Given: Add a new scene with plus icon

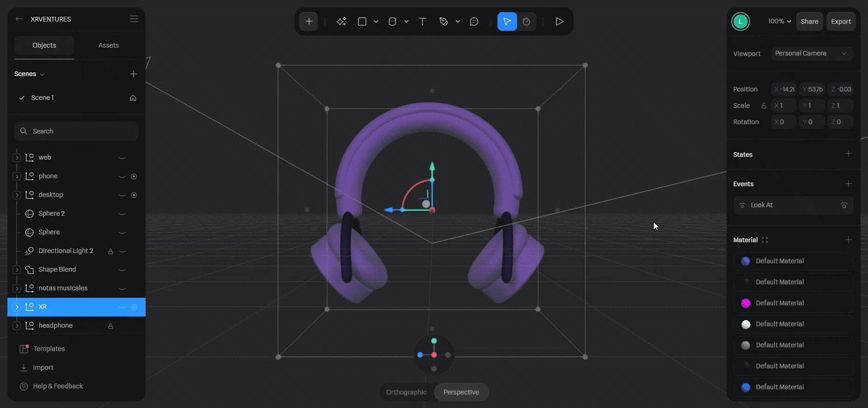Looking at the screenshot, I should 133,74.
